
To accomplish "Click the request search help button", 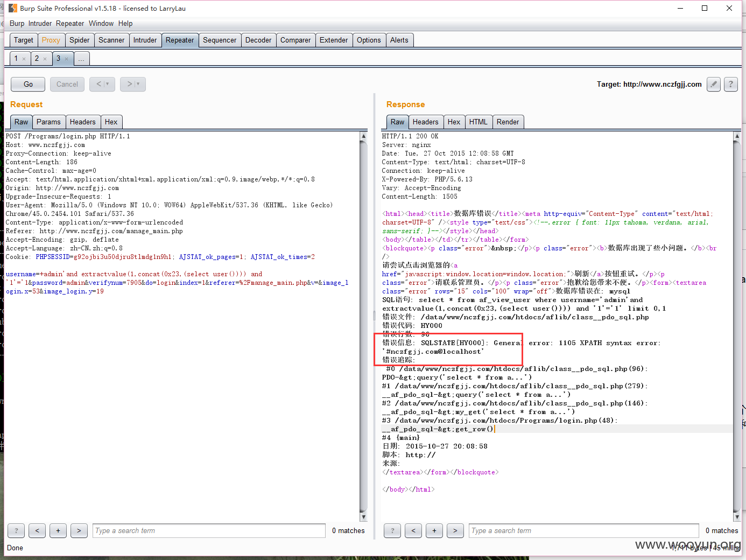I will 16,530.
